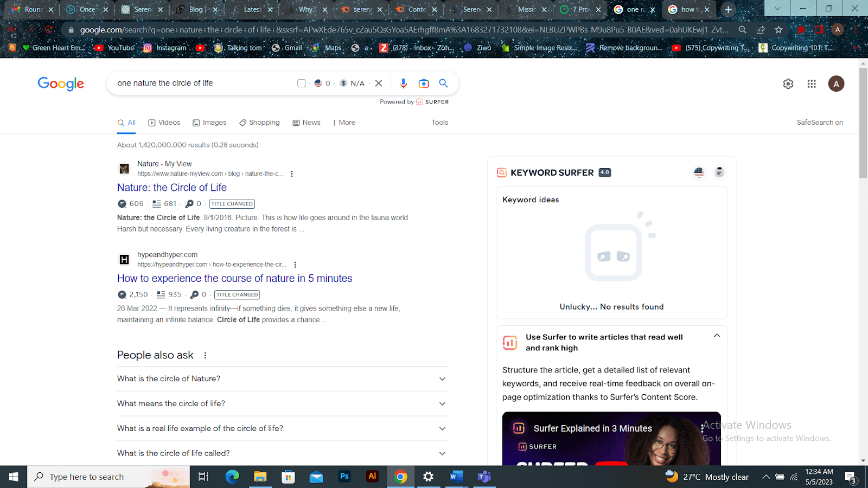Open Google Lens image search camera icon
The image size is (868, 488).
point(424,83)
